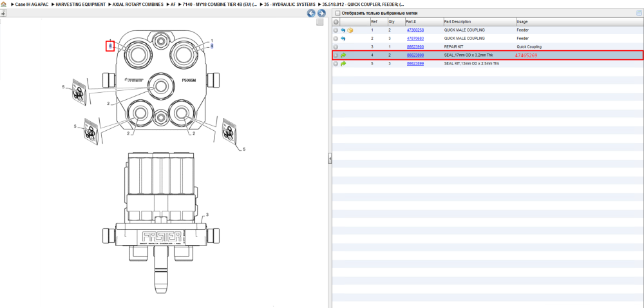This screenshot has height=308, width=644.
Task: Select the round marker for REPAIR KIT row
Action: (x=336, y=47)
